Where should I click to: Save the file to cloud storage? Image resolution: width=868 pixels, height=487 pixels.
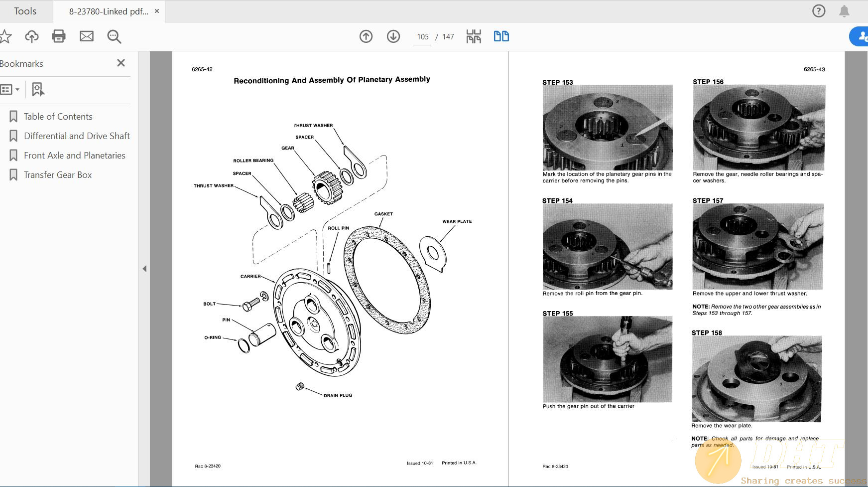pos(31,36)
